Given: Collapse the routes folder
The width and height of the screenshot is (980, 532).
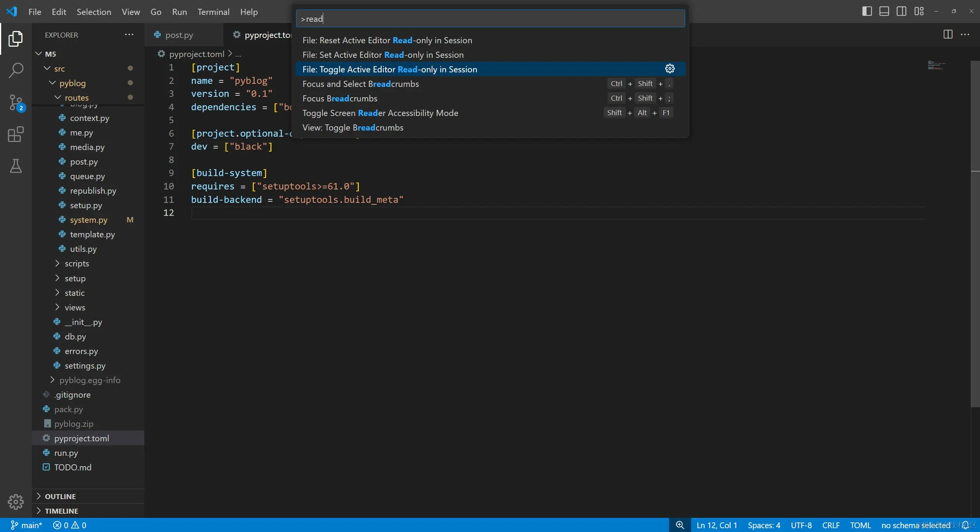Looking at the screenshot, I should [x=77, y=98].
